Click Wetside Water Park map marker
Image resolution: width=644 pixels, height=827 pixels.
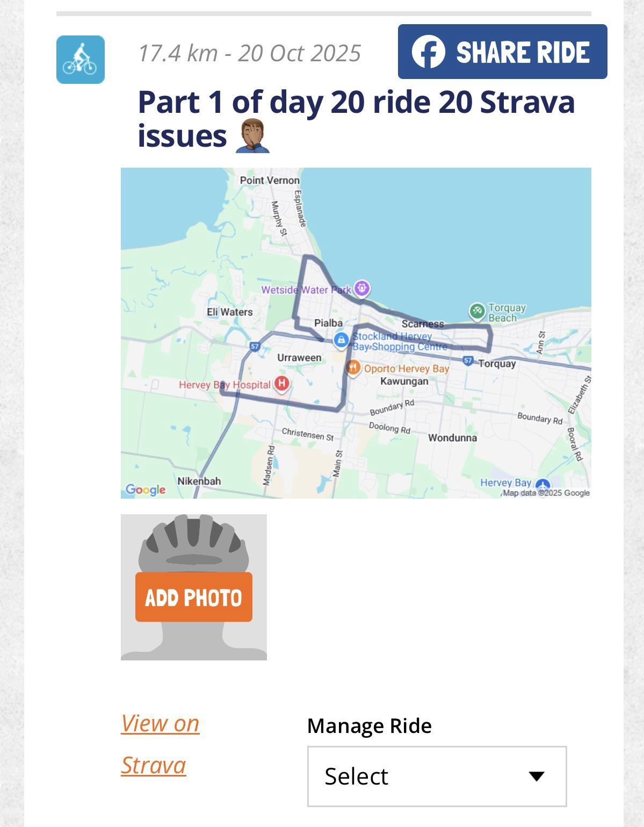[x=363, y=289]
